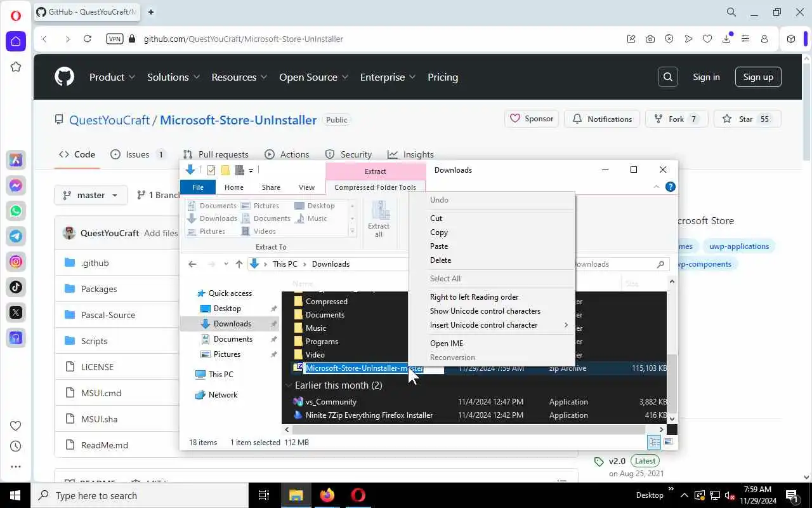Open Explorer help question mark
812x508 pixels.
point(671,187)
